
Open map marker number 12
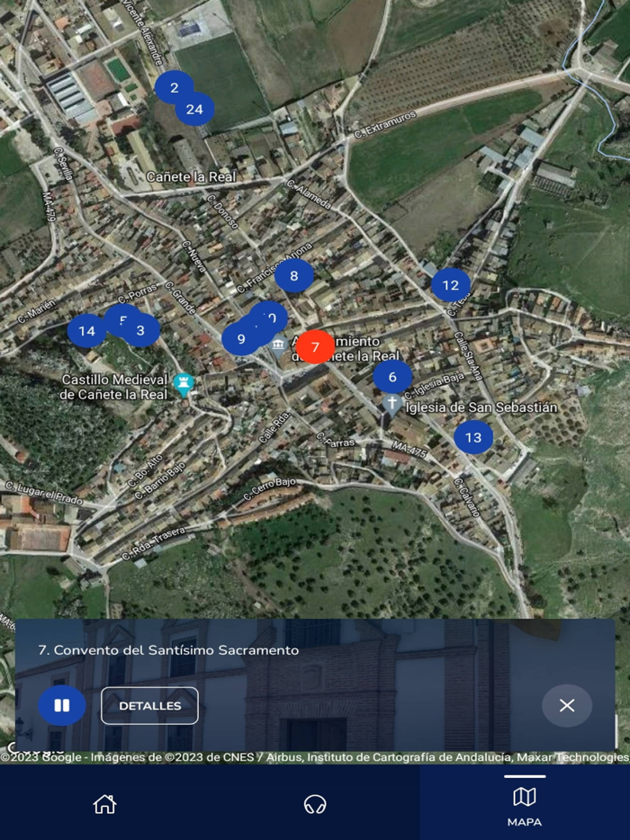coord(450,285)
